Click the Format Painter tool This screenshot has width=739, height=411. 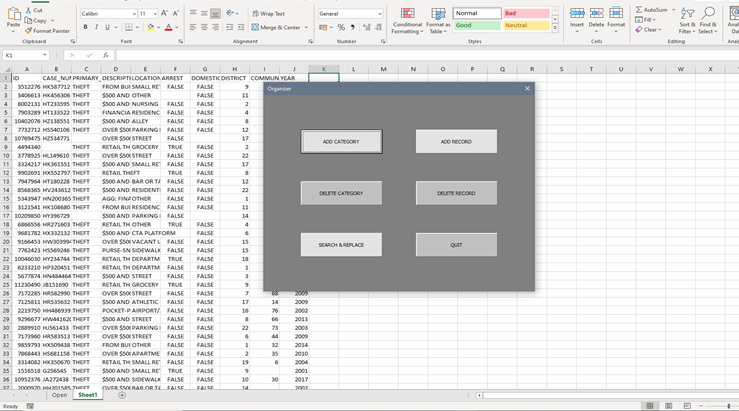coord(50,31)
